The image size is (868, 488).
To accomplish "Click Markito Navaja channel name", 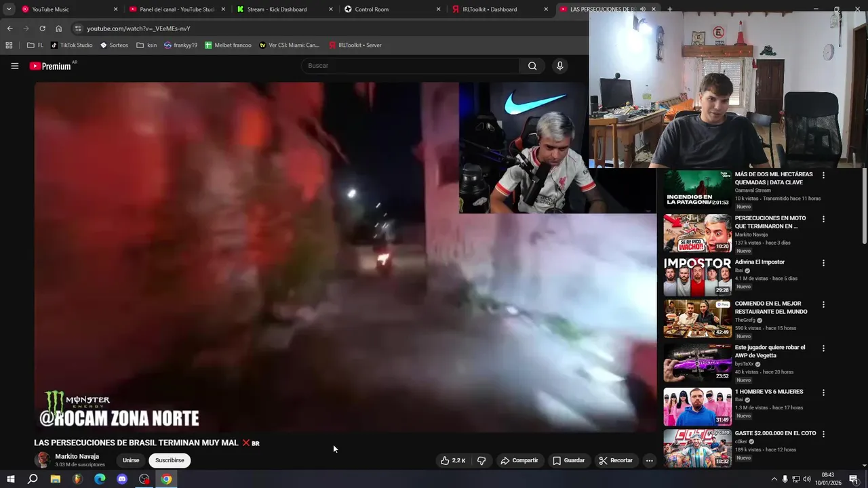I will [x=77, y=456].
